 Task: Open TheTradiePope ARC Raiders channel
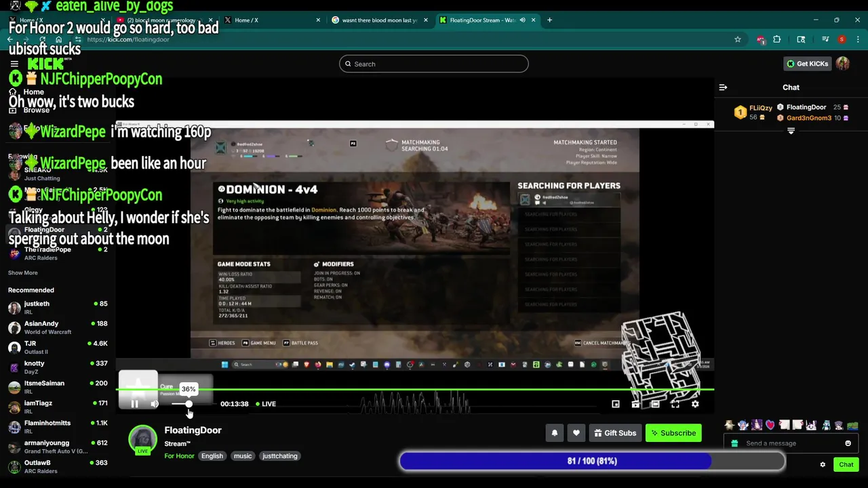[x=58, y=253]
